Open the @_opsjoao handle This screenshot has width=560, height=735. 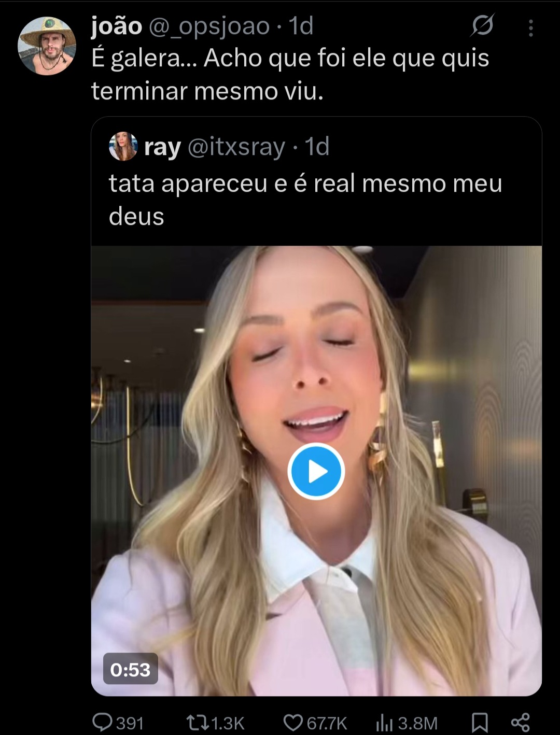209,26
